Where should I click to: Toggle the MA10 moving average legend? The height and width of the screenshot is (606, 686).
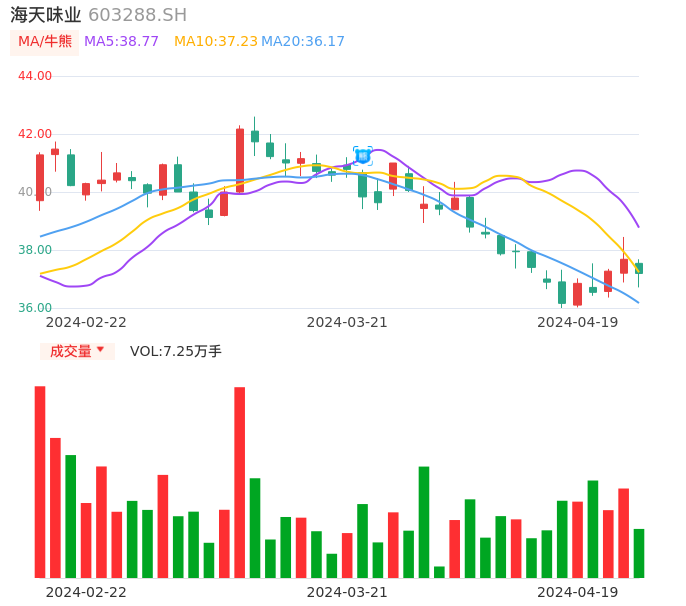tap(215, 42)
